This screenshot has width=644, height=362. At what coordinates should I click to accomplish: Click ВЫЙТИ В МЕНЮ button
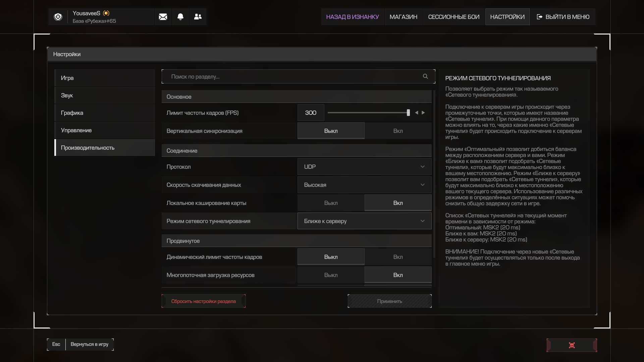(x=563, y=17)
